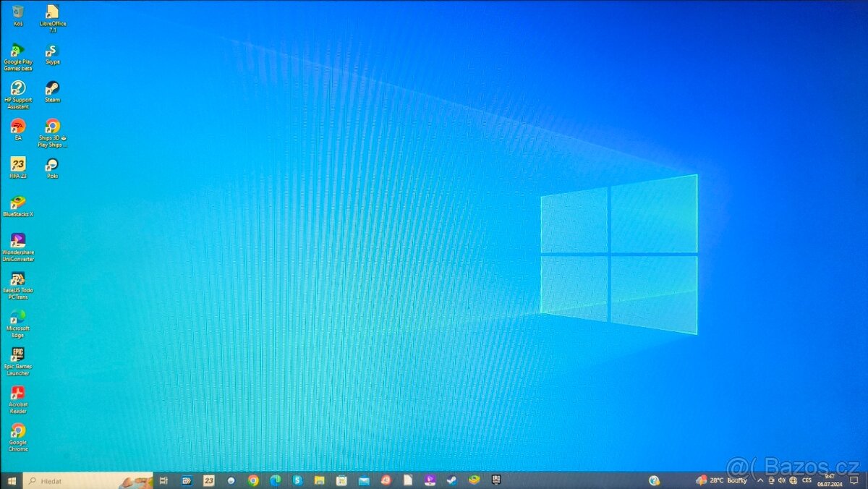868x489 pixels.
Task: Open clock showing 06.07.2024 date
Action: tap(830, 480)
